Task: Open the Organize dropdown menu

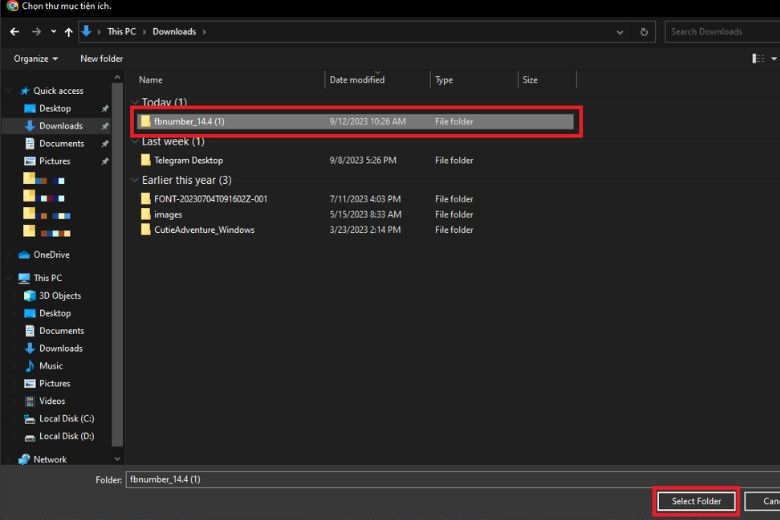Action: [x=35, y=59]
